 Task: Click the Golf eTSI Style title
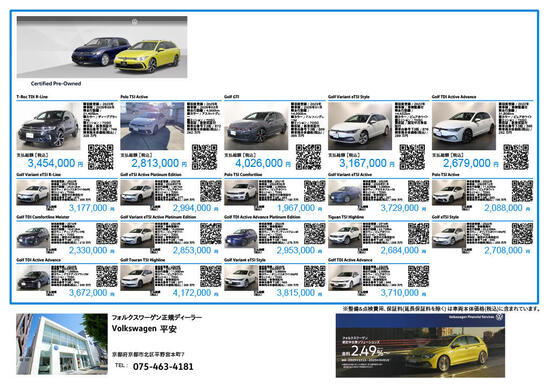click(x=445, y=217)
